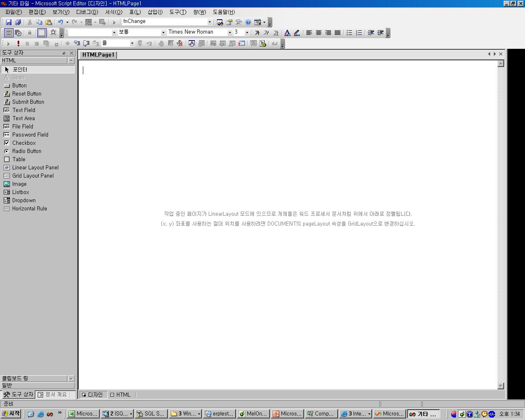Screen dimensions: 525x420
Task: Open the Toolbox wrench icon
Action: (x=238, y=22)
